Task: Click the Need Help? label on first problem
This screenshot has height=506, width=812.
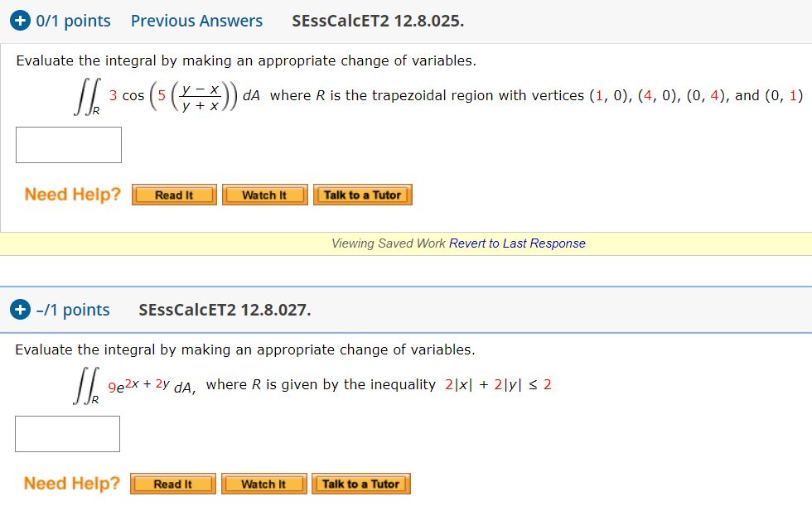Action: point(72,194)
